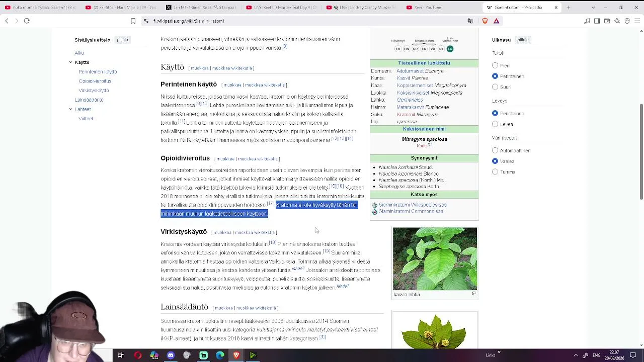Jump to Lainsäädäntö in contents
This screenshot has width=644, height=362.
coord(89,100)
